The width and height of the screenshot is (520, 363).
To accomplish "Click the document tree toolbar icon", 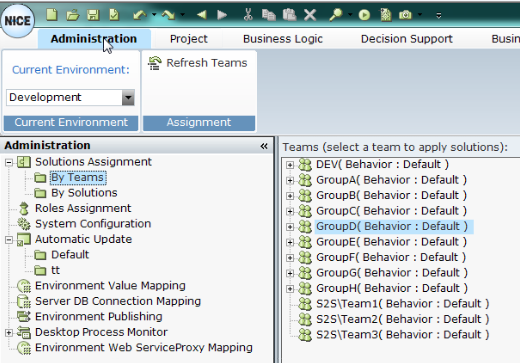I will tap(386, 15).
